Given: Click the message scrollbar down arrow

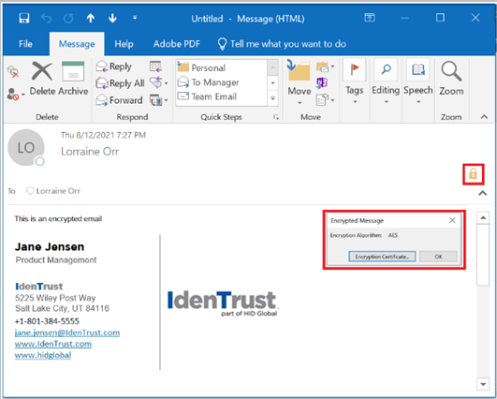Looking at the screenshot, I should (483, 384).
